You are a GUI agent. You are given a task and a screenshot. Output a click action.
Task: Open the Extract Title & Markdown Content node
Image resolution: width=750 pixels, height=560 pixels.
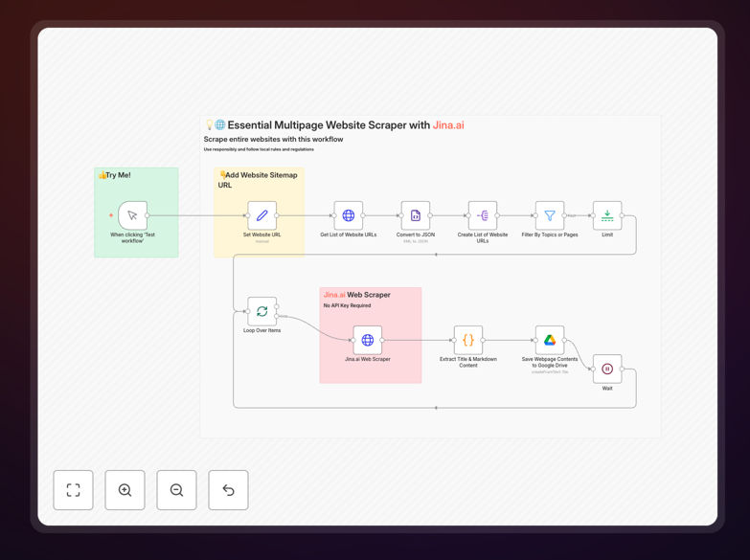468,340
